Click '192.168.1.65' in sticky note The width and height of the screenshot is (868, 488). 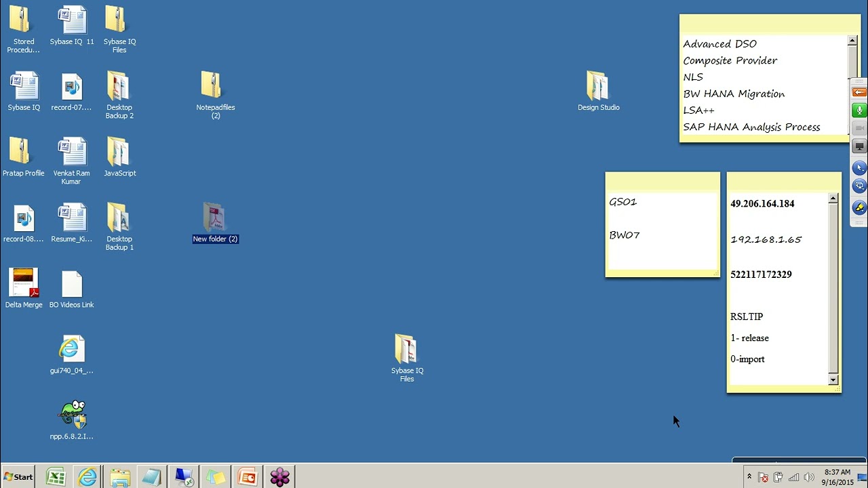tap(766, 239)
